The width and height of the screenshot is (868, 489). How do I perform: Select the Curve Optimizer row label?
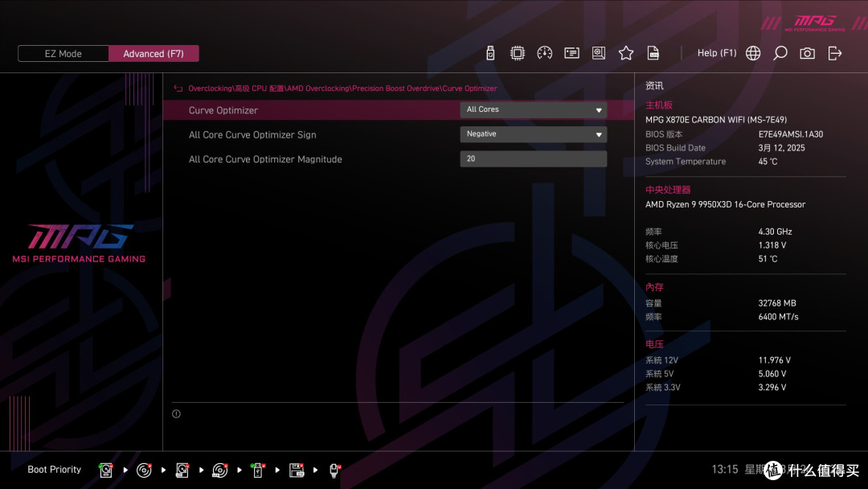point(223,110)
